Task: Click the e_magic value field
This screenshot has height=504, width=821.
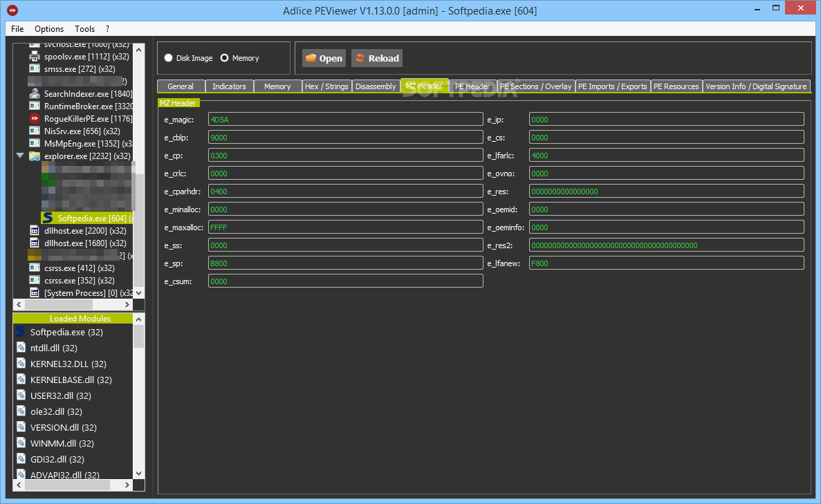Action: (346, 120)
